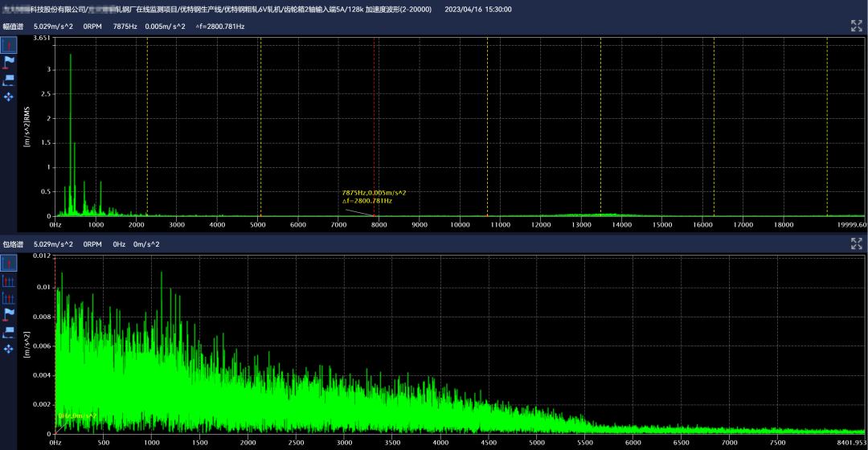Click the tallest peak in 幅值谱 chart

pos(71,55)
